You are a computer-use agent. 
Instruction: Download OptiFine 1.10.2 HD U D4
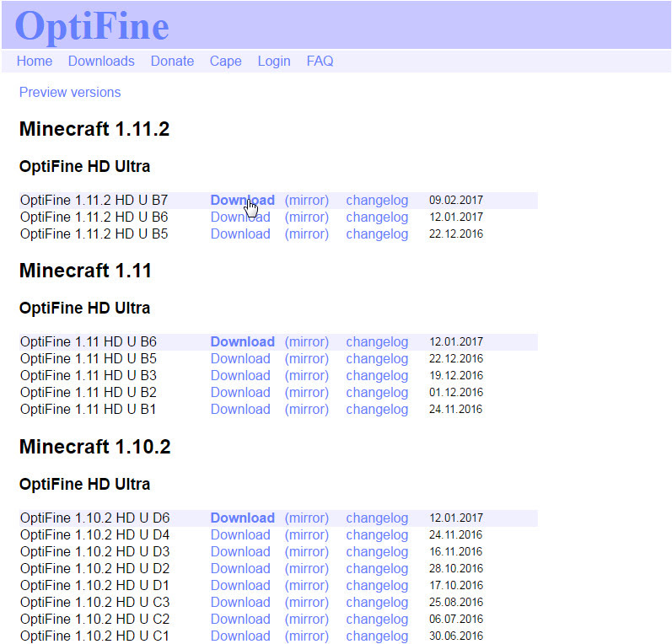tap(240, 534)
